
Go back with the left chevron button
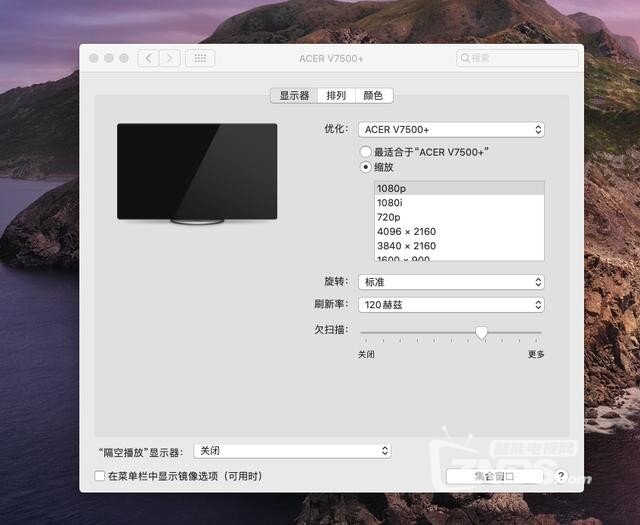tap(148, 58)
